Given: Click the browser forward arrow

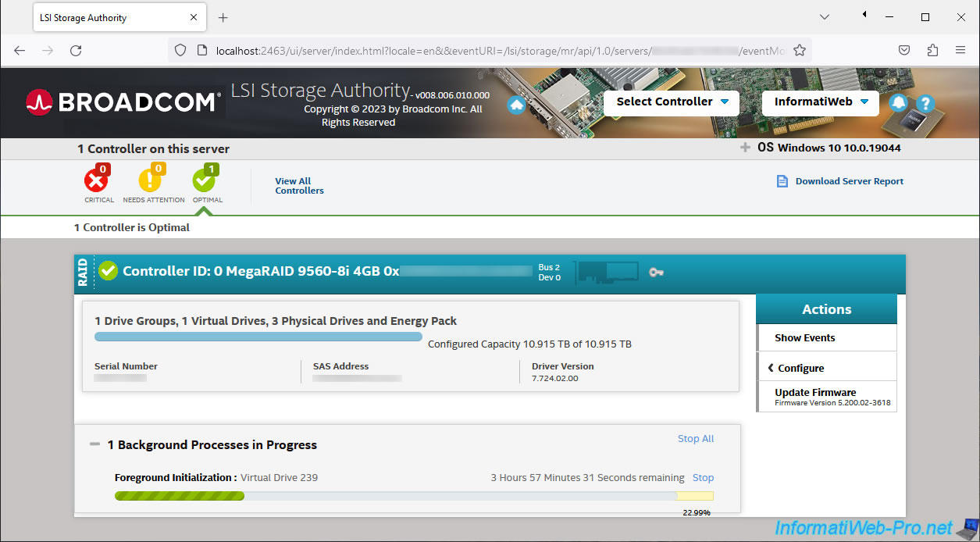Looking at the screenshot, I should click(48, 50).
